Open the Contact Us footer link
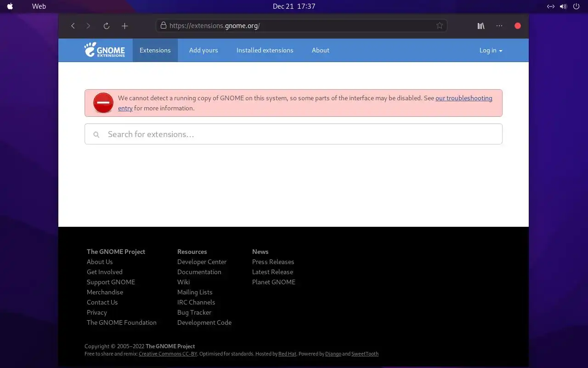Viewport: 588px width, 368px height. point(102,302)
